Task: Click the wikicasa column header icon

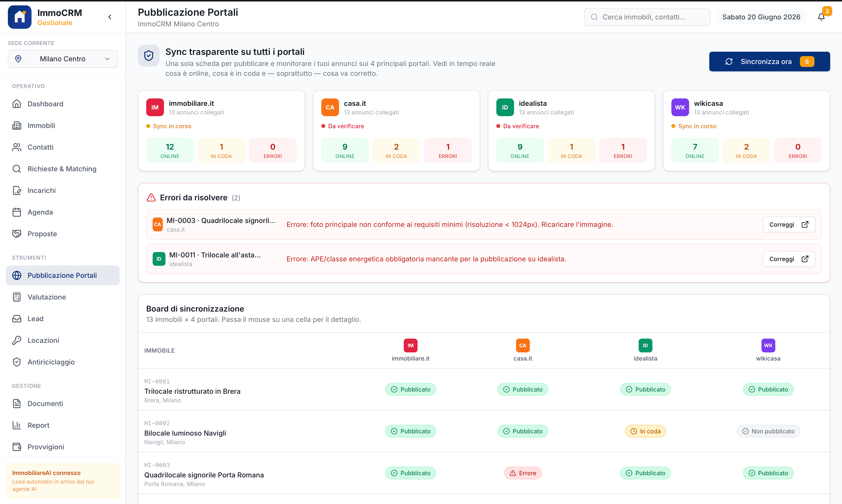Action: [768, 346]
